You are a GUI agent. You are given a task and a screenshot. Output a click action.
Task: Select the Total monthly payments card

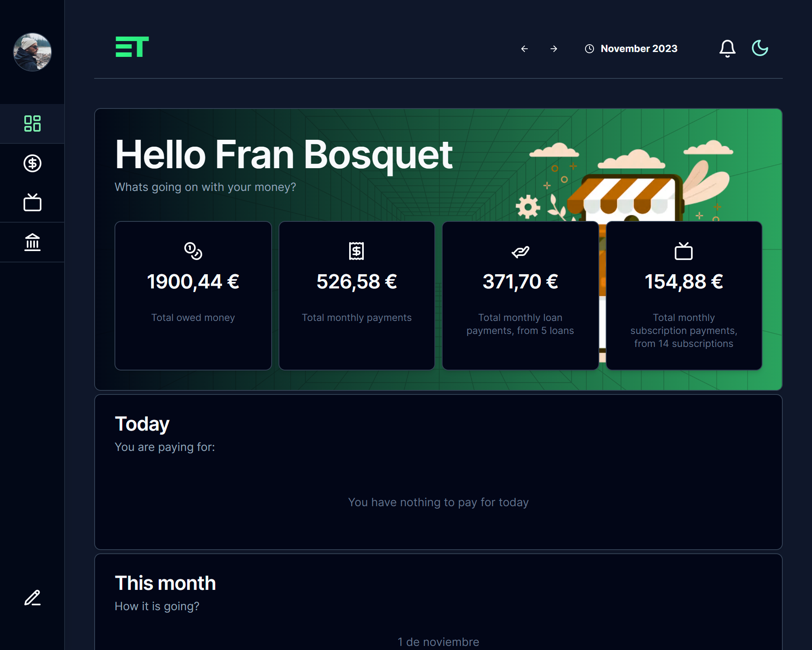coord(357,296)
